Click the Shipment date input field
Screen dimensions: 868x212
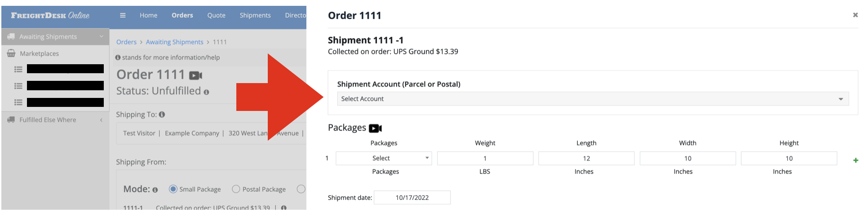click(412, 198)
